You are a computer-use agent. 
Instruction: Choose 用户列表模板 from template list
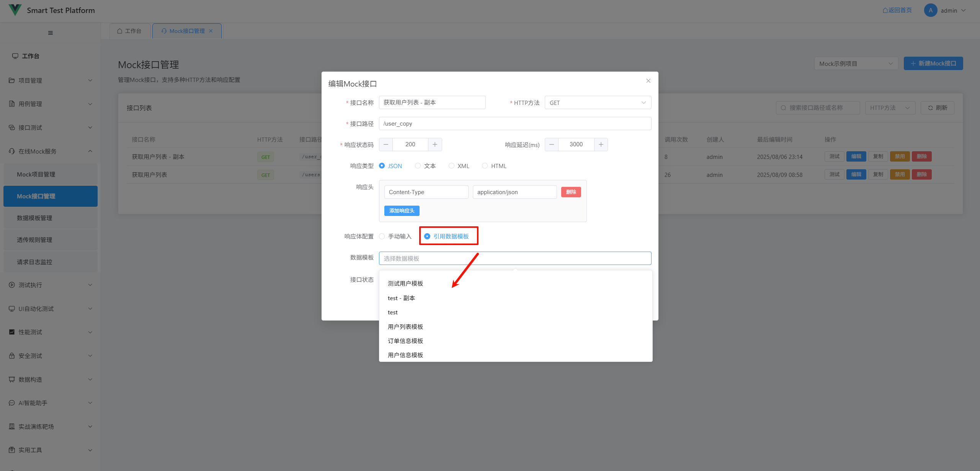405,327
